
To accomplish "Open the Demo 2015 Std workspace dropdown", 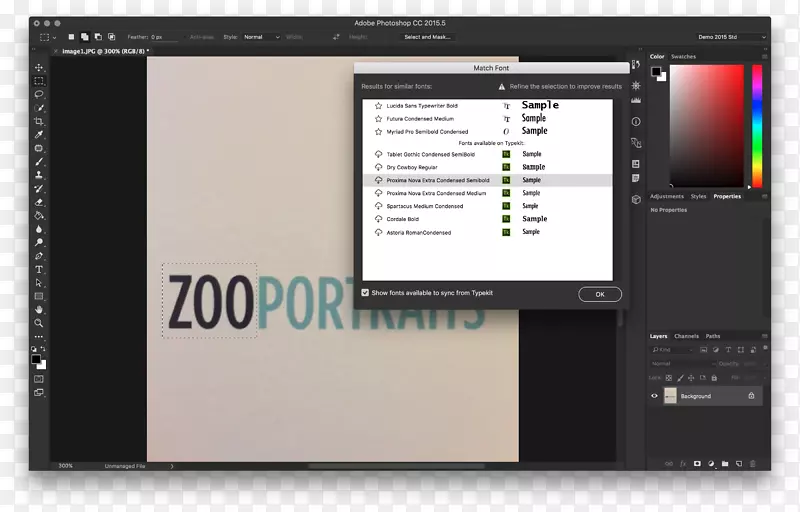I will (x=733, y=37).
